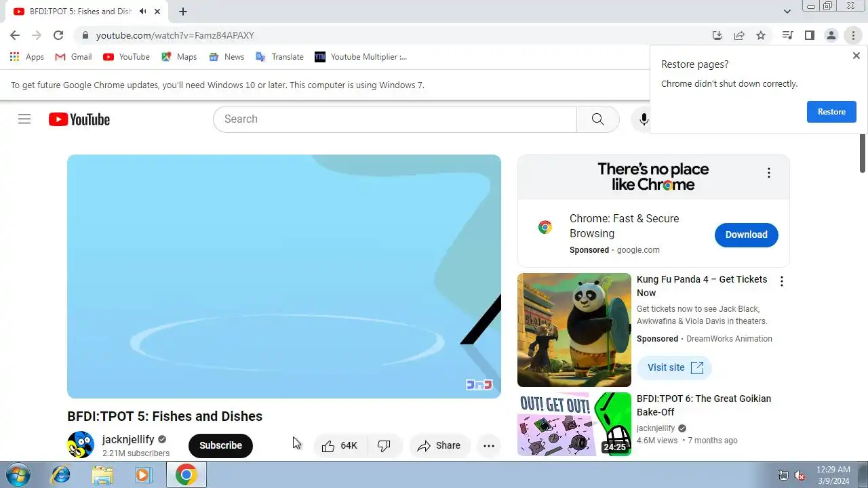Viewport: 868px width, 488px height.
Task: Open Chrome's three-dot menu
Action: coord(853,35)
